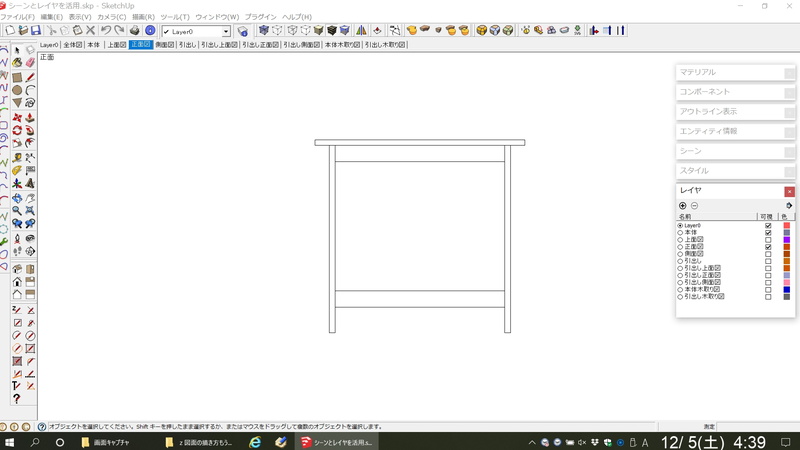The width and height of the screenshot is (800, 450).
Task: Click the Print icon in toolbar
Action: [135, 31]
